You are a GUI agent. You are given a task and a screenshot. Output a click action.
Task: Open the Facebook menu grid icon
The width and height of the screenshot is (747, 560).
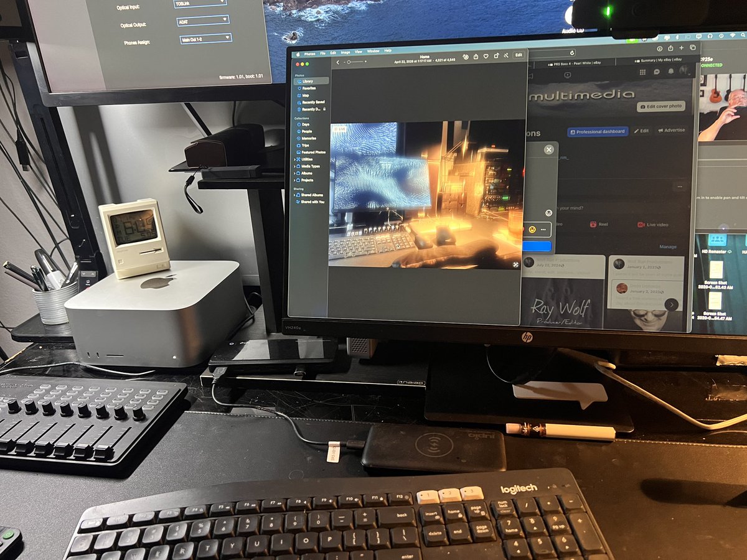[642, 72]
